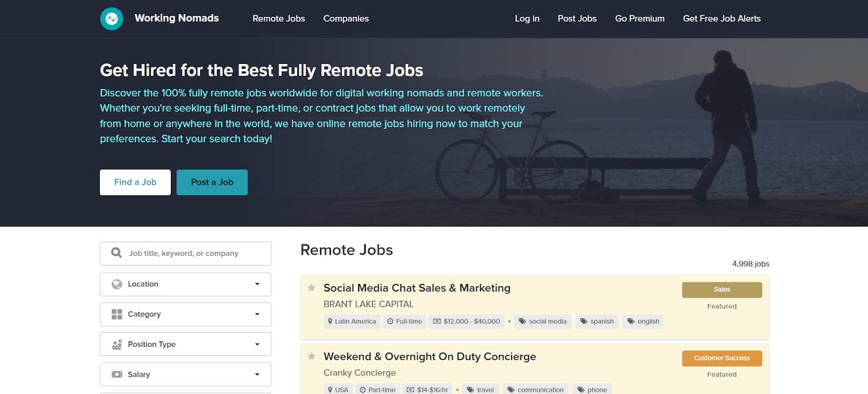The width and height of the screenshot is (868, 394).
Task: Open Companies in the top navigation
Action: [346, 18]
